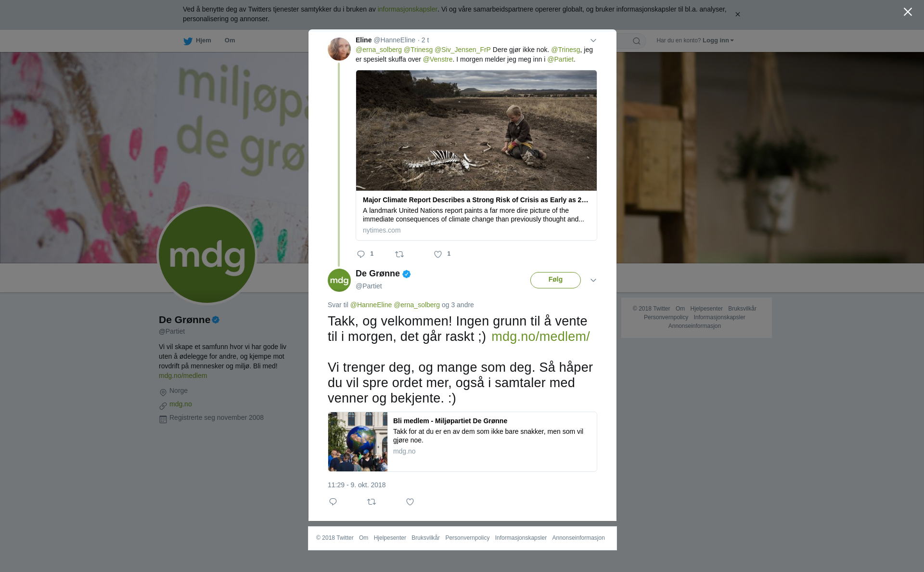
Task: Open the NYTimes climate report image card
Action: (476, 155)
